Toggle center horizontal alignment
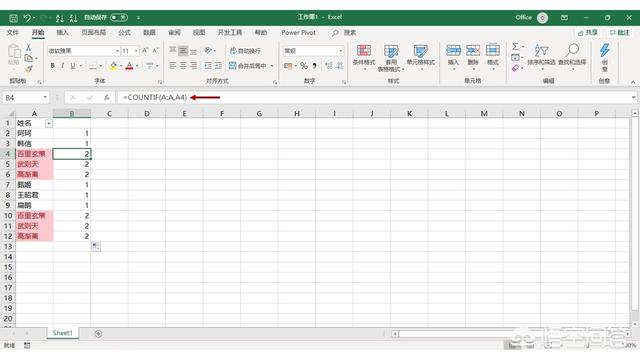The height and width of the screenshot is (360, 640). tap(183, 65)
